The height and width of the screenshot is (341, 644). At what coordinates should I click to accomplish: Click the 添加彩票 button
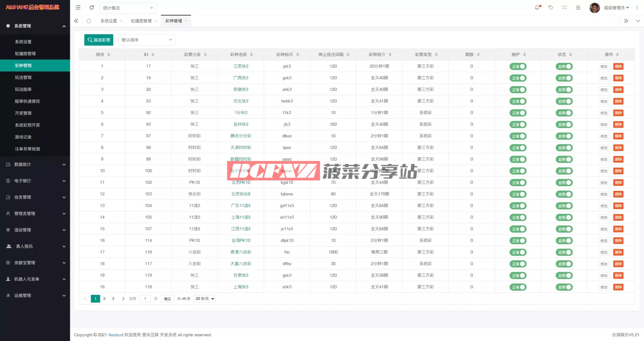pyautogui.click(x=99, y=40)
